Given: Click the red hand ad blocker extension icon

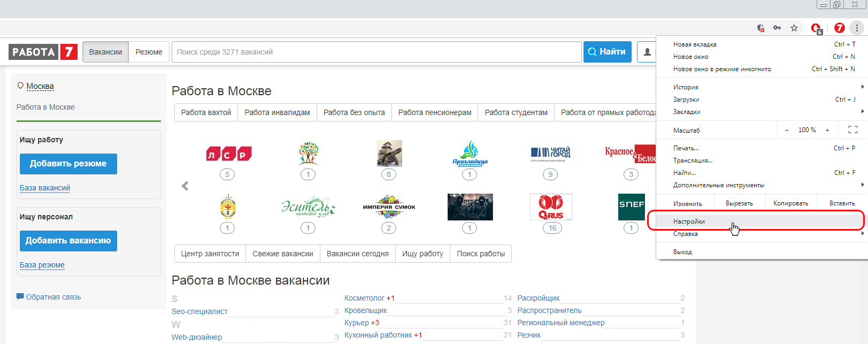Looking at the screenshot, I should coord(816,28).
